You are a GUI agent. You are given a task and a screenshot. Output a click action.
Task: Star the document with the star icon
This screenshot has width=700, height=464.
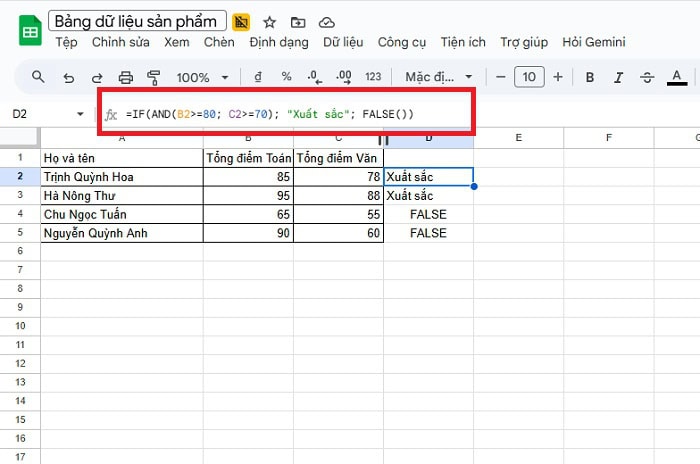[x=269, y=22]
